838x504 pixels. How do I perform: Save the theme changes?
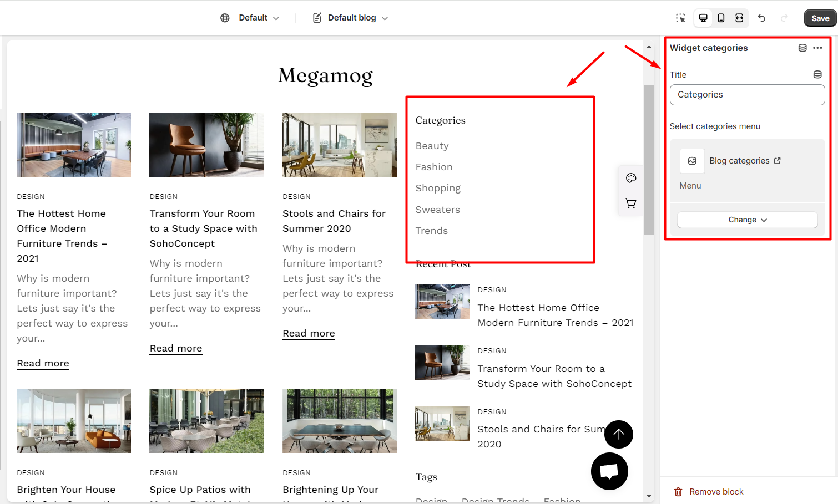point(820,18)
